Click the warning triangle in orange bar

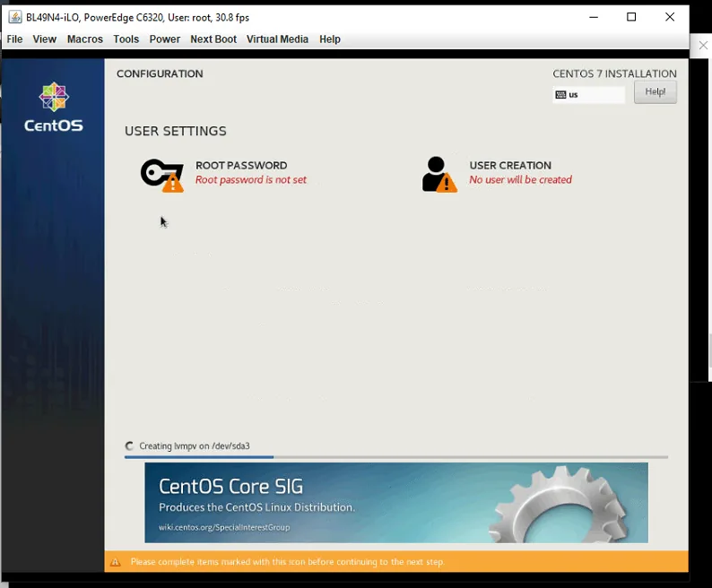[x=116, y=562]
